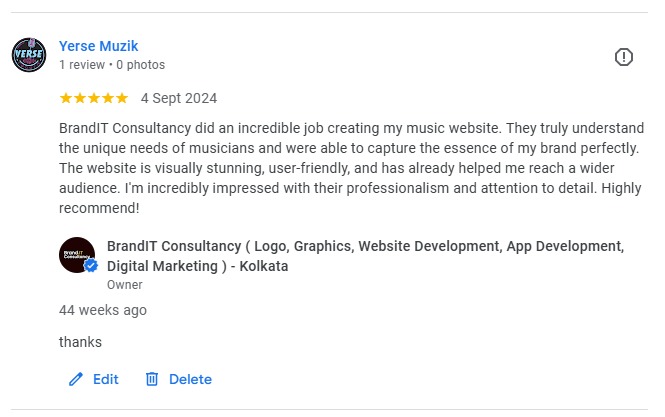Click the "thanks" owner reply text
The image size is (665, 417).
[x=81, y=342]
